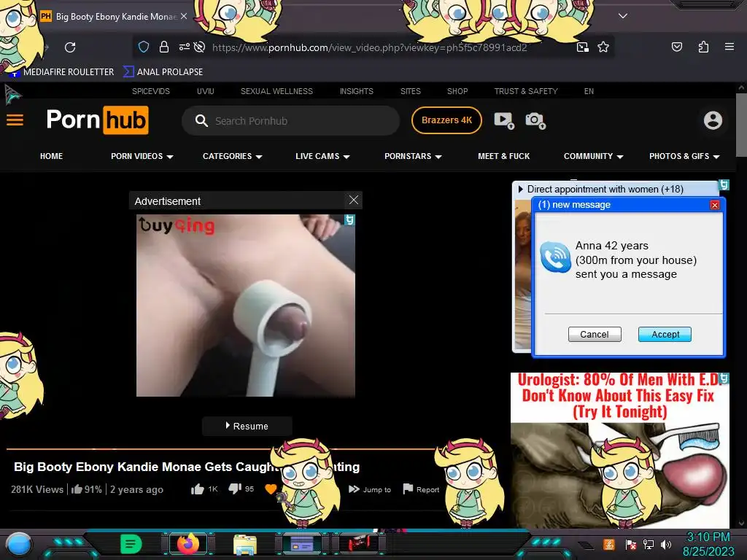The image size is (747, 560).
Task: Open the Action Center flag tray icon
Action: 631,545
